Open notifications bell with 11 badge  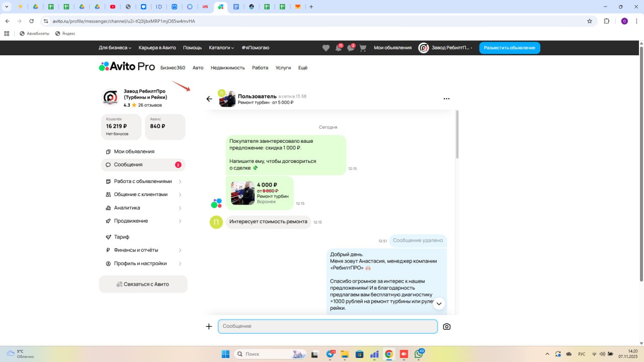[339, 48]
